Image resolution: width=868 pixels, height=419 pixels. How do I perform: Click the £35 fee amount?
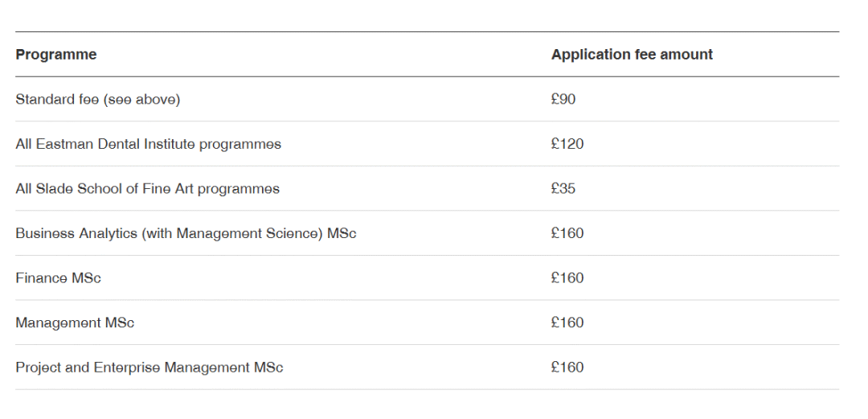click(563, 189)
